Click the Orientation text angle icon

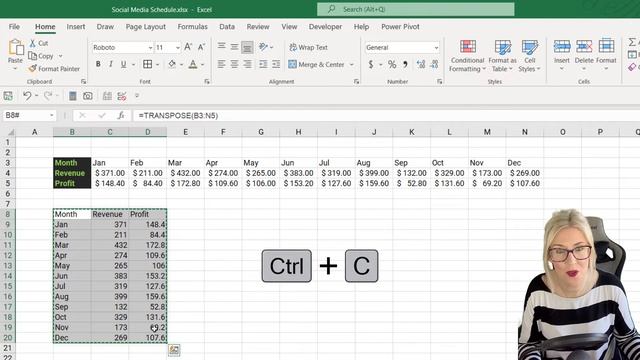pos(264,47)
